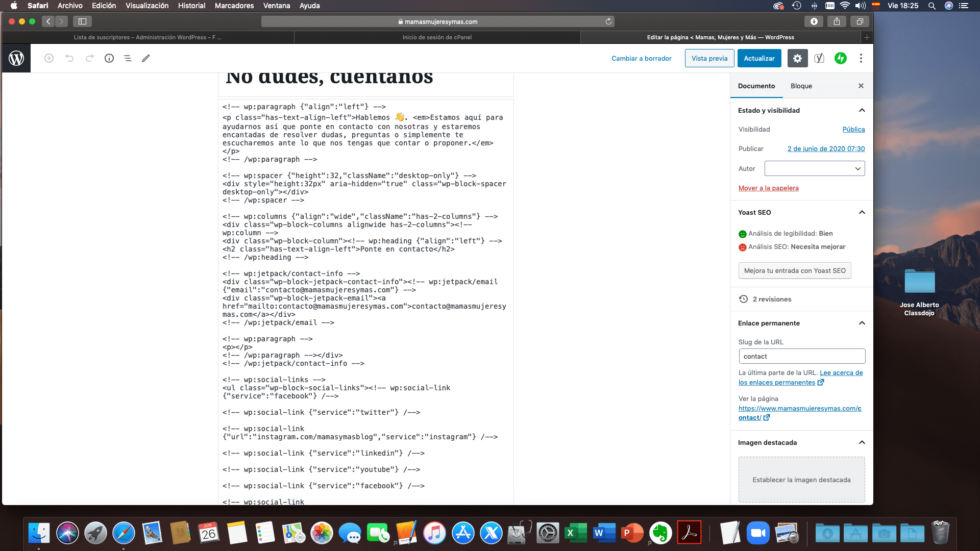The height and width of the screenshot is (551, 980).
Task: Click the pencil tools icon
Action: tap(146, 58)
